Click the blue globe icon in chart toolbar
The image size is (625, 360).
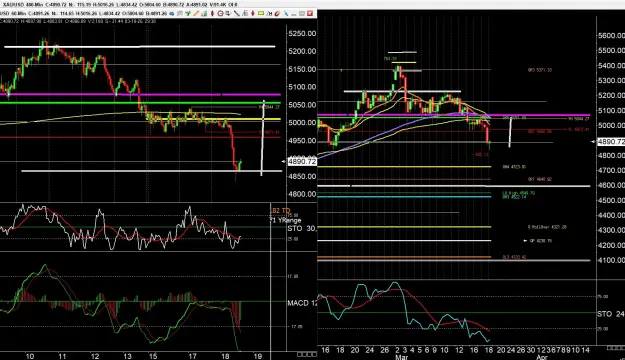click(x=172, y=14)
